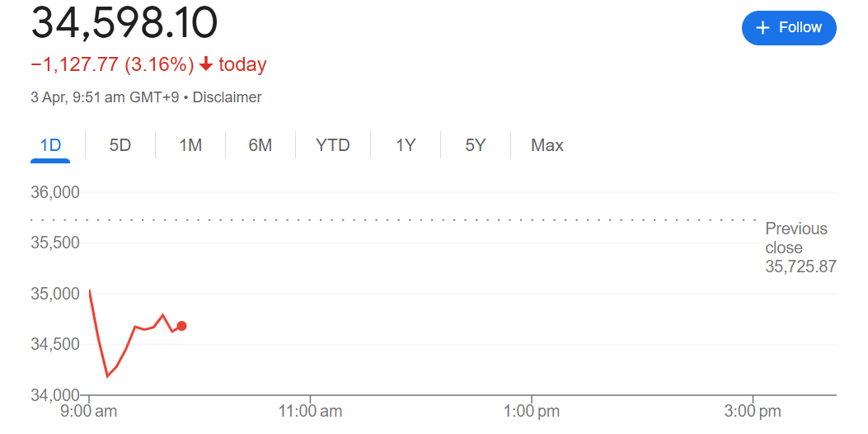Click the red current-price dot on chart
The width and height of the screenshot is (868, 434).
click(181, 326)
